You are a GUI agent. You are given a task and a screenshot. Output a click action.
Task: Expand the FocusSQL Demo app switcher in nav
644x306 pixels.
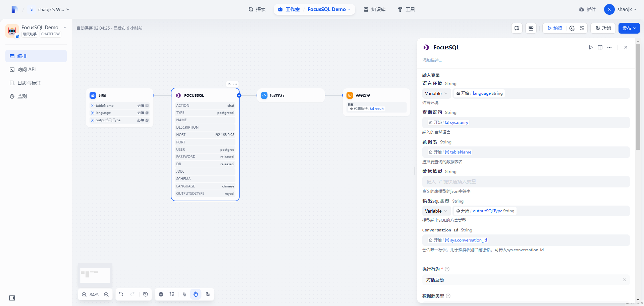coord(329,9)
